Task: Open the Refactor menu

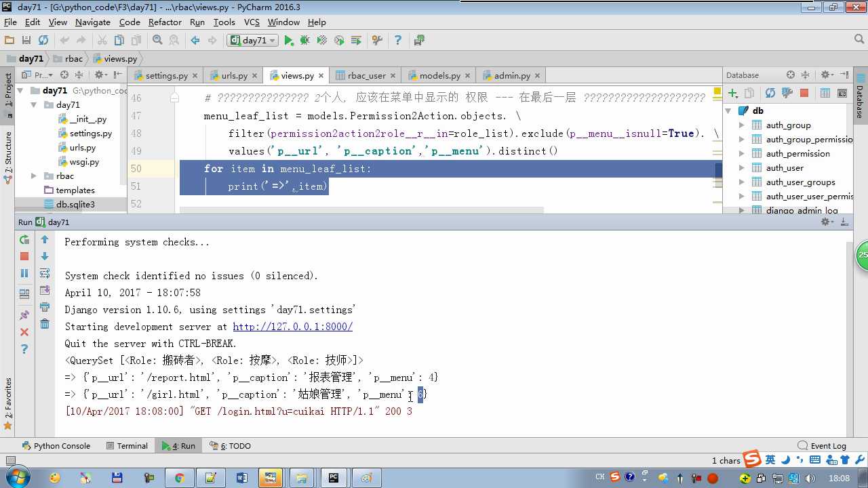Action: coord(165,22)
